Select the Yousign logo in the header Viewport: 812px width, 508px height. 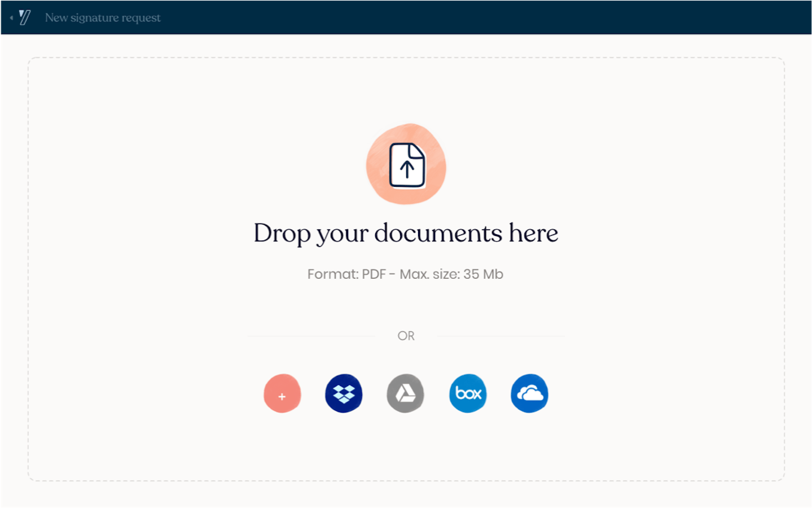click(x=24, y=17)
